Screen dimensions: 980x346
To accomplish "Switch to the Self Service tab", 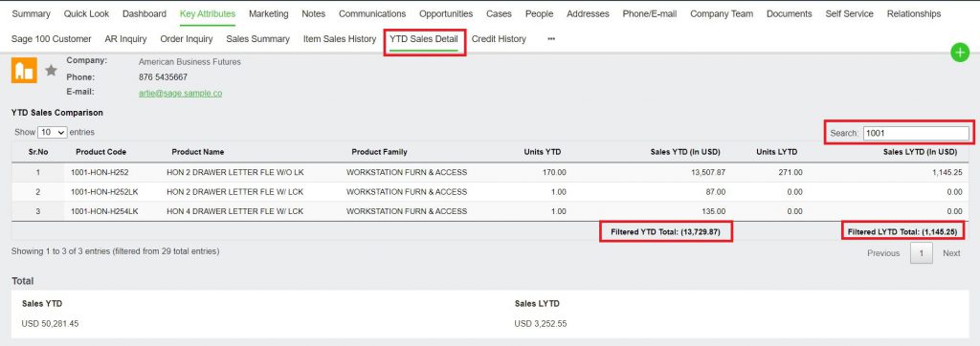I will point(850,13).
